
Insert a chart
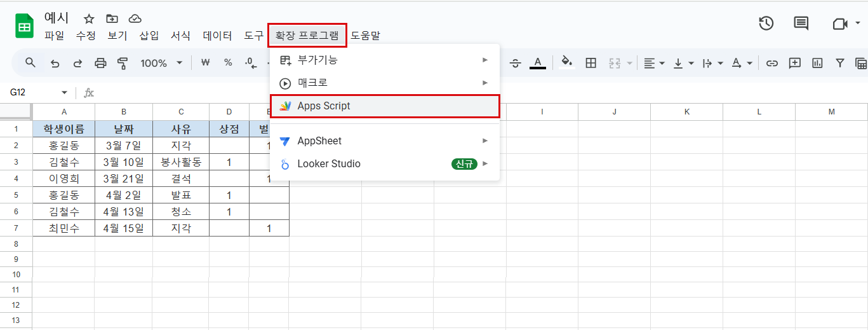[817, 63]
